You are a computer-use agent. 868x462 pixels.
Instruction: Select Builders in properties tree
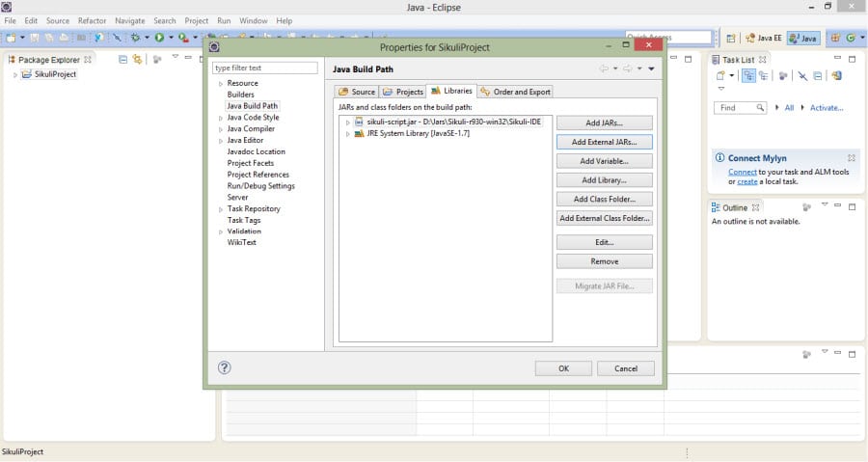(241, 95)
